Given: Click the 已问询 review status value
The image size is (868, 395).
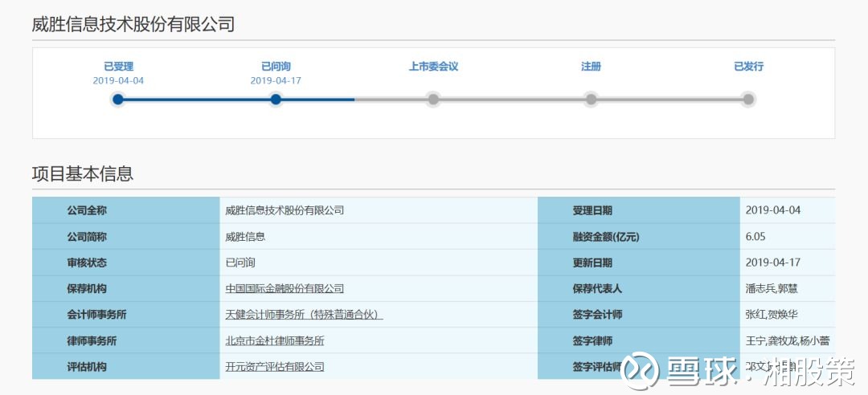Looking at the screenshot, I should coord(240,263).
